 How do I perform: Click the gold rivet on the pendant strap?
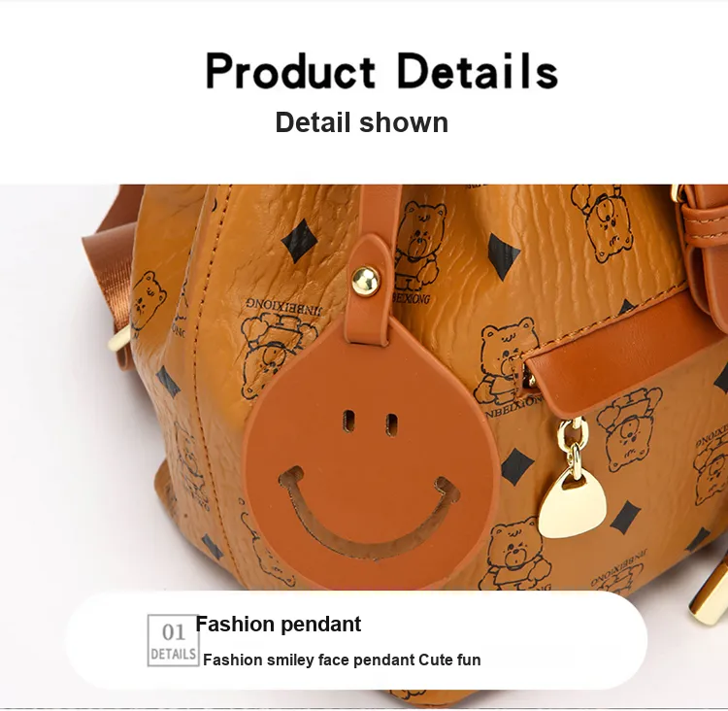(x=365, y=280)
